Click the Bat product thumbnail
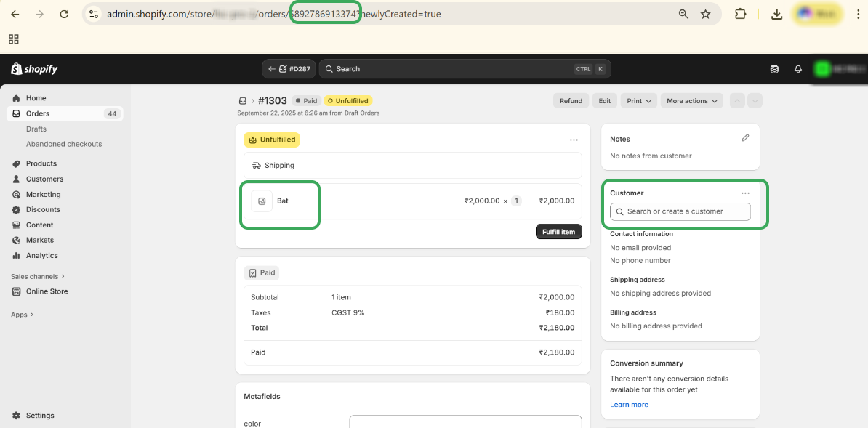This screenshot has width=868, height=428. point(262,201)
